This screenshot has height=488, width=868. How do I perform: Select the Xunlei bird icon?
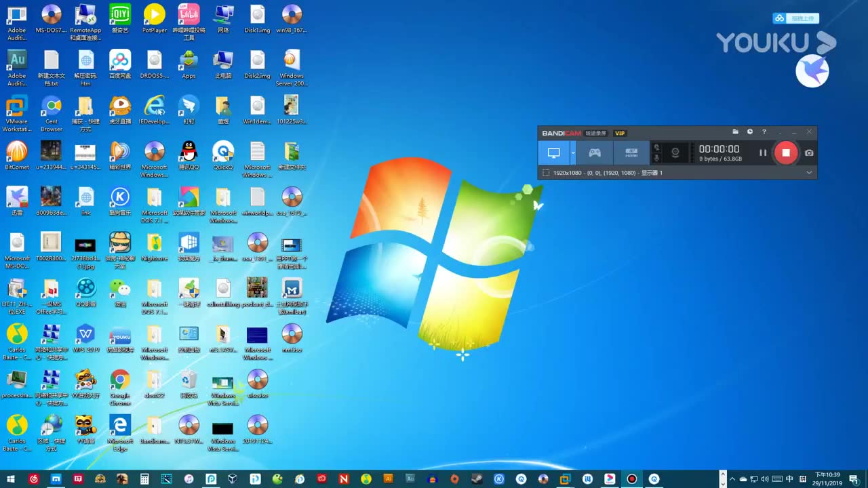tap(17, 201)
